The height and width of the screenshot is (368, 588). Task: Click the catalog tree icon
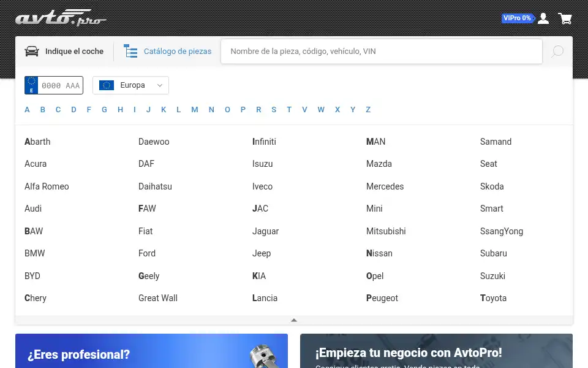click(130, 51)
